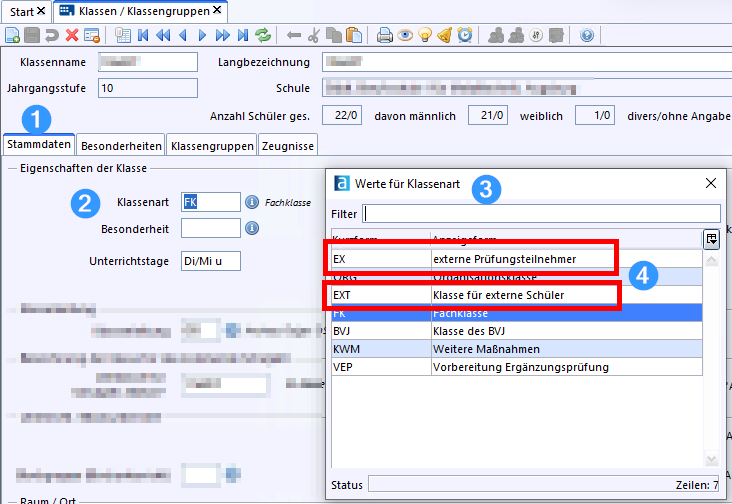Jump to first record with navigation arrow
Image resolution: width=732 pixels, height=504 pixels.
[143, 36]
